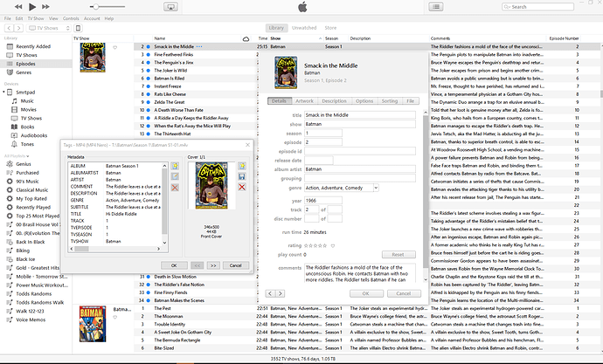
Task: Open the Genius playlist
Action: pyautogui.click(x=23, y=164)
